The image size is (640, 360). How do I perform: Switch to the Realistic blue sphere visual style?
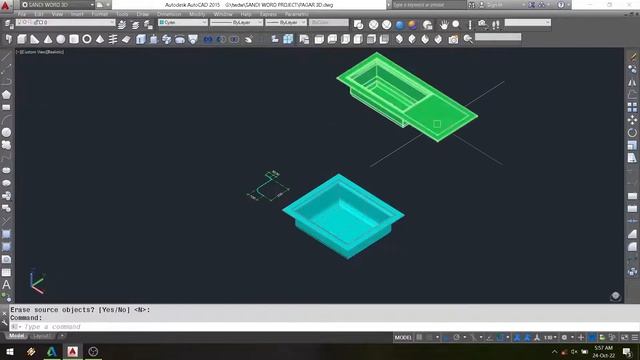coord(400,24)
